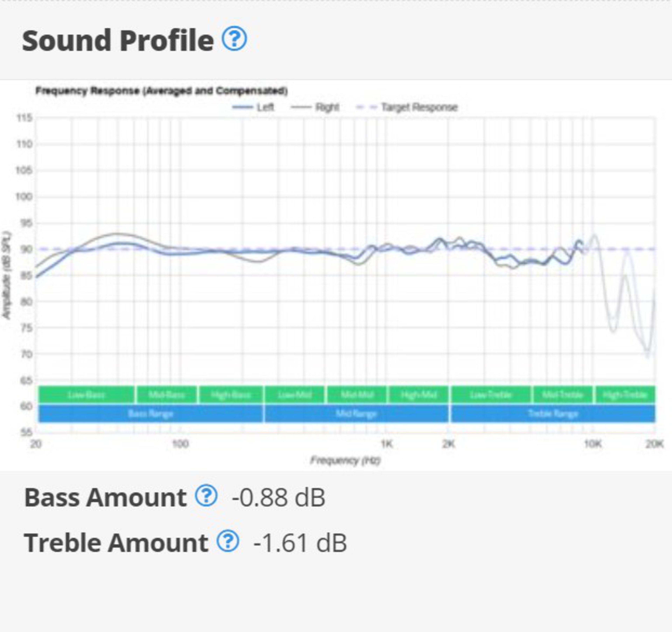Click the Treble Amount help icon
Image resolution: width=672 pixels, height=632 pixels.
pyautogui.click(x=228, y=541)
